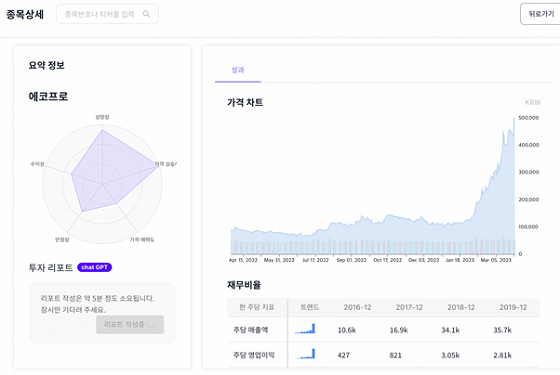This screenshot has width=560, height=375.
Task: Click the Oct 17, 2022 date label
Action: click(x=388, y=260)
